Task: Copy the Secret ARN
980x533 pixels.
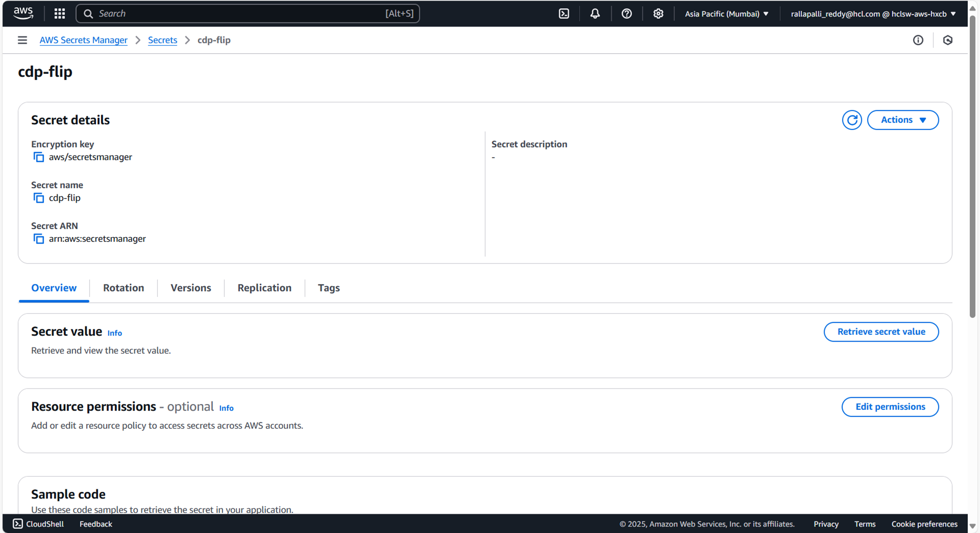Action: click(x=39, y=239)
